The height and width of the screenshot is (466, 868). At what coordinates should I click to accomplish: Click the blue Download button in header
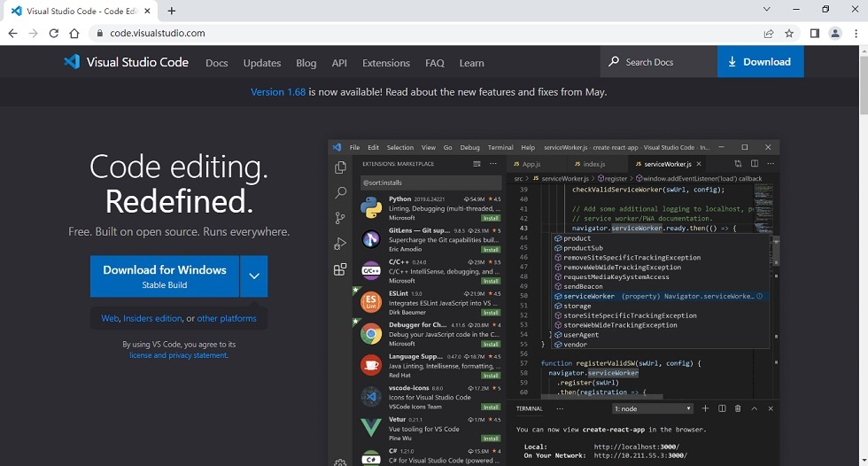(760, 61)
